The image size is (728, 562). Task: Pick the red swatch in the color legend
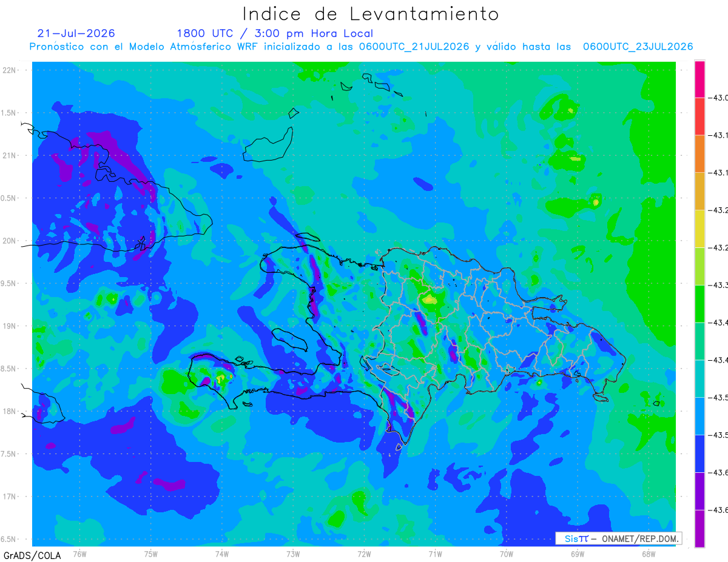coord(699,116)
